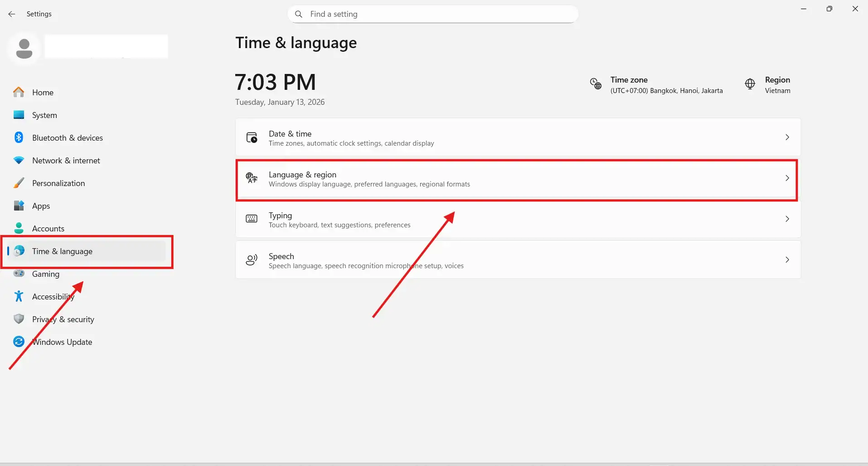Click the Accessibility figure icon
The width and height of the screenshot is (868, 466).
19,296
